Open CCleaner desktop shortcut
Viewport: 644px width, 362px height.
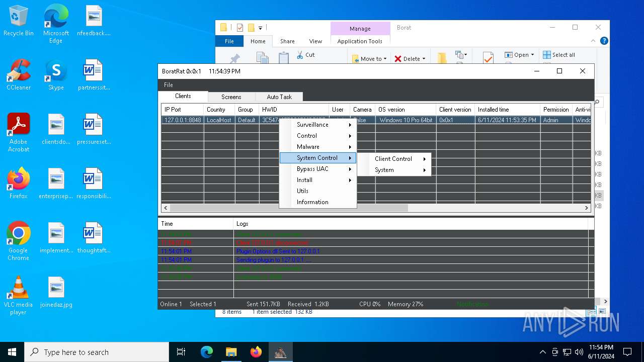19,75
